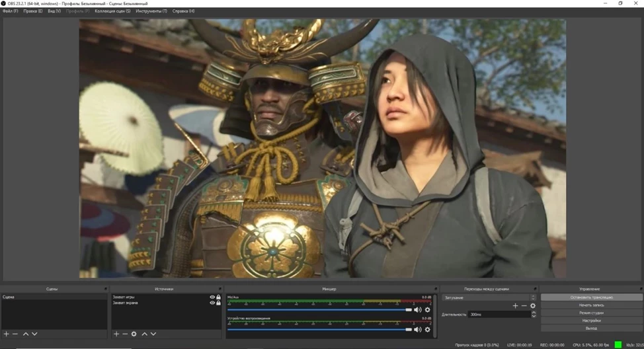Move scene up in Сцены panel

click(x=26, y=334)
